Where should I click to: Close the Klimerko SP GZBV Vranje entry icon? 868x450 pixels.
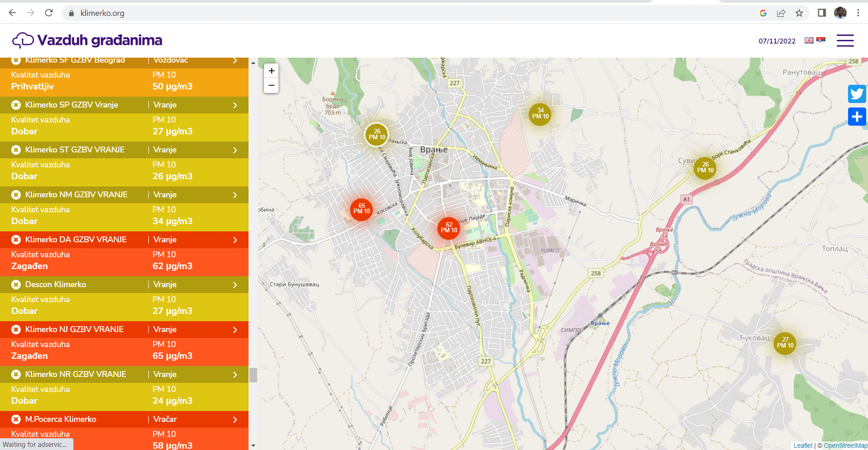coord(16,105)
